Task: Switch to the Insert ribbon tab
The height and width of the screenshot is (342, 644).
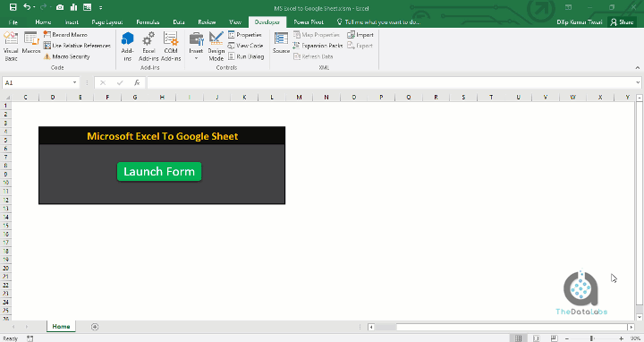Action: (72, 22)
